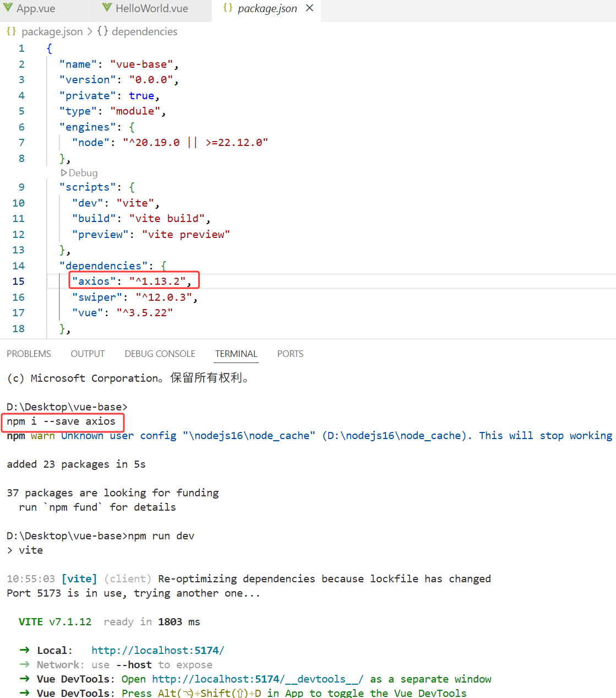
Task: Open the Vue DevTools __devtools__ link
Action: [258, 679]
